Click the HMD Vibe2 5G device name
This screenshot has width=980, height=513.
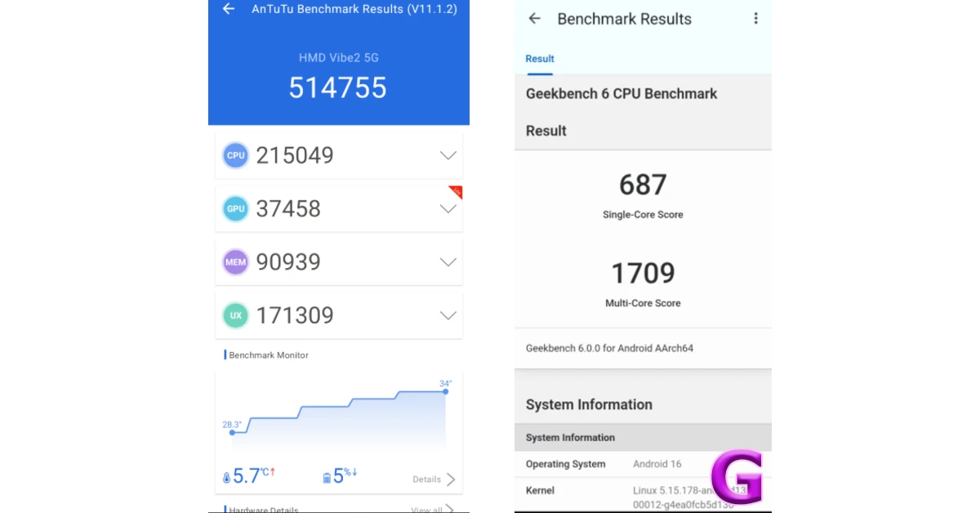click(x=338, y=58)
